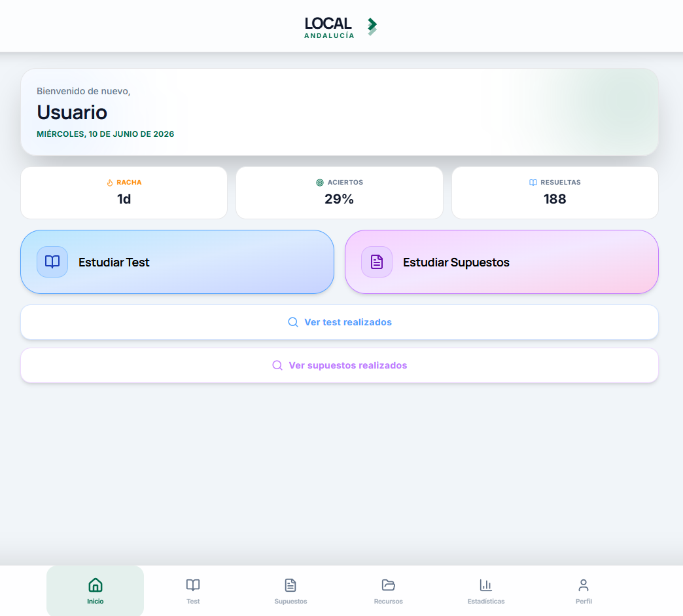Open the Supuestos document icon in bottom bar
The image size is (683, 616).
(290, 585)
